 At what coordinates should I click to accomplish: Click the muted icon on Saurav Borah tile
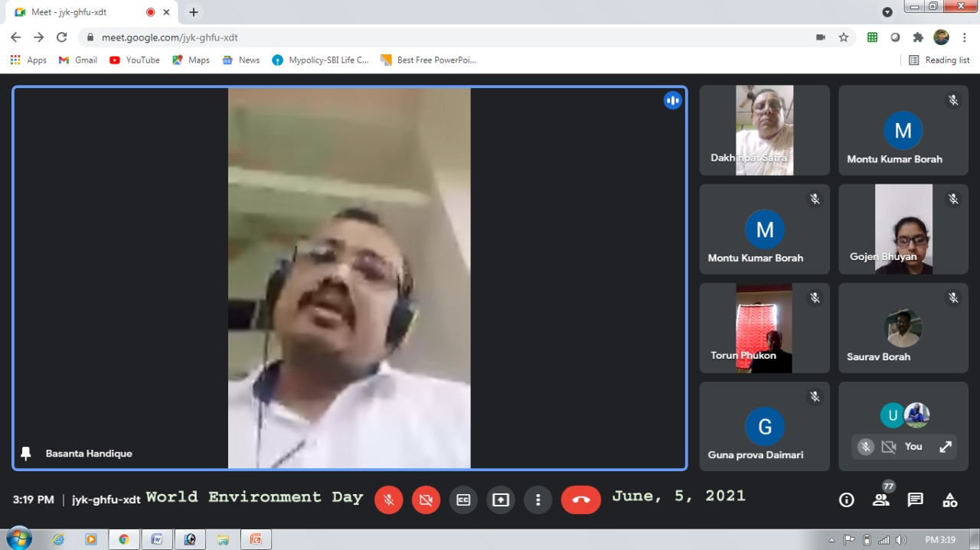[953, 298]
